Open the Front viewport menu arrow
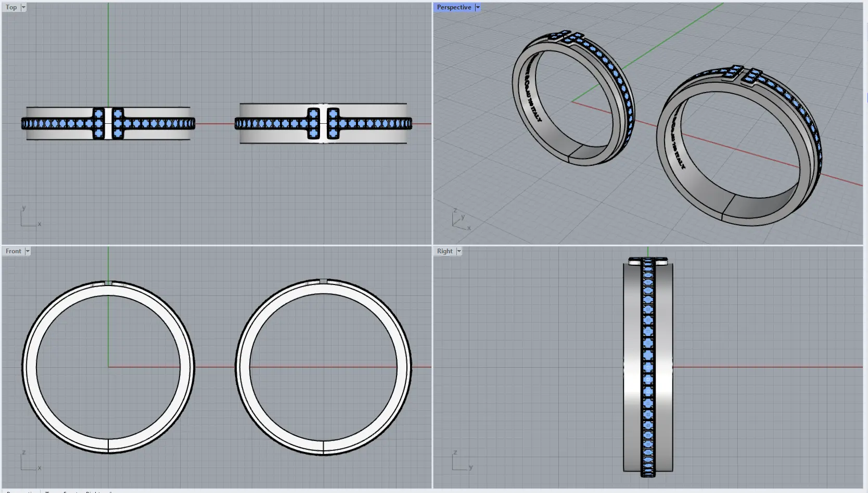868x493 pixels. tap(28, 251)
